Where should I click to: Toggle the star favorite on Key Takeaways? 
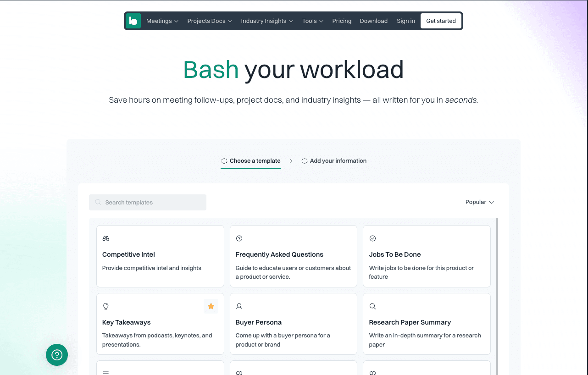[211, 306]
